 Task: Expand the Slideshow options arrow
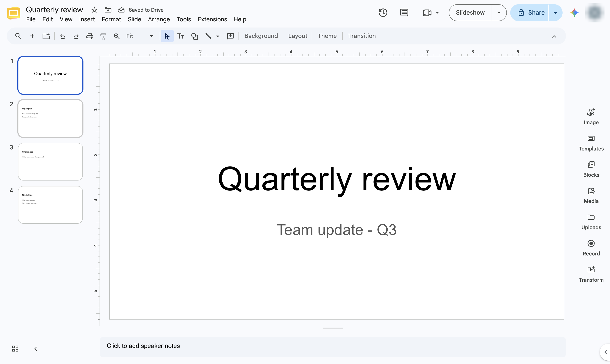click(x=499, y=12)
